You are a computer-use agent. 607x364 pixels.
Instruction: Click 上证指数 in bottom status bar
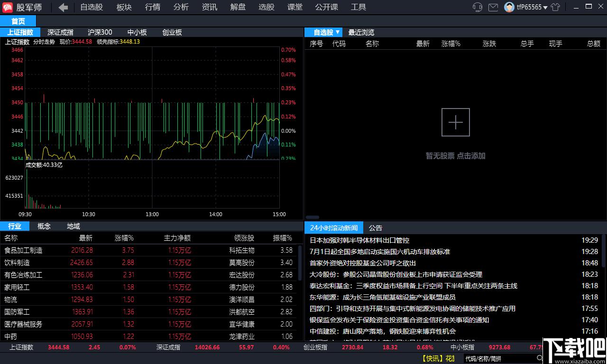coord(21,347)
